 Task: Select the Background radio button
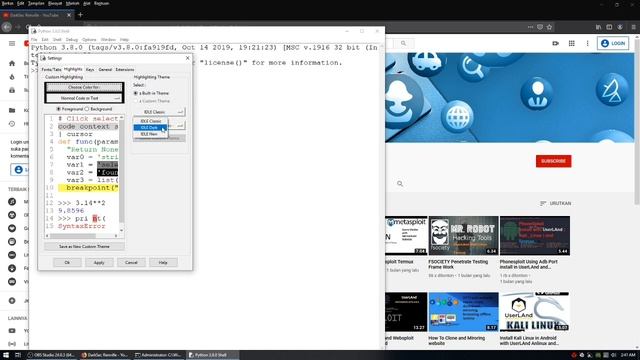coord(98,109)
